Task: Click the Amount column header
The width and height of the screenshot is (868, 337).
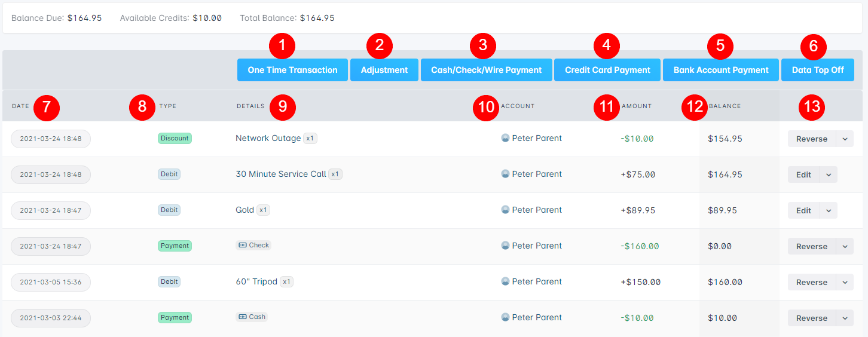Action: [x=637, y=106]
